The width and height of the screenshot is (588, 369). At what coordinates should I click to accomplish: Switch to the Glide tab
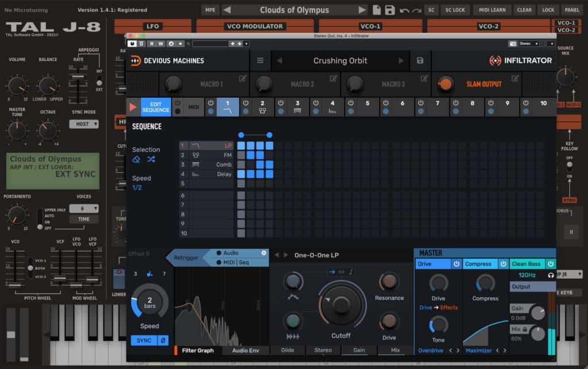[x=287, y=350]
